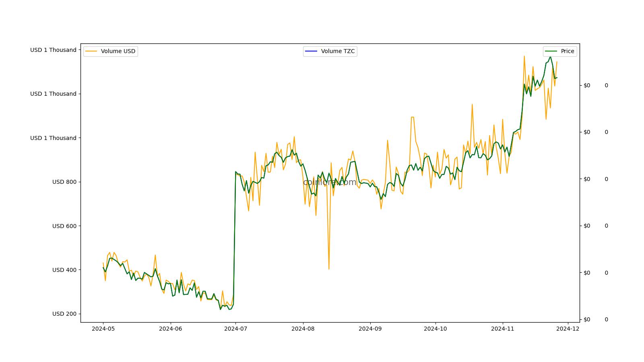Screen dimensions: 644x362
Task: Click the 2024-08 x-axis date label
Action: (x=303, y=329)
